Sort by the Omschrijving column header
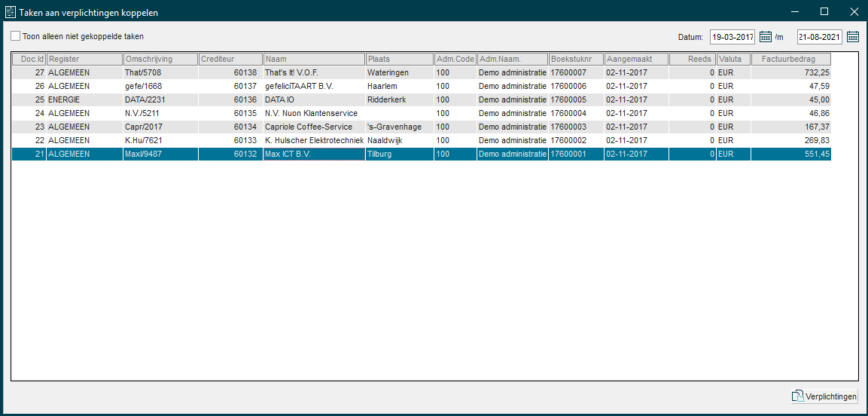 160,59
